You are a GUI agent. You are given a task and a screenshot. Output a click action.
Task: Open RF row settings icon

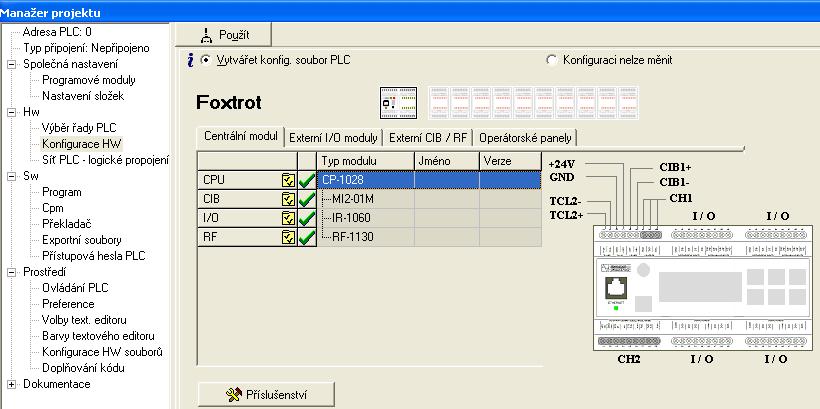click(x=288, y=237)
